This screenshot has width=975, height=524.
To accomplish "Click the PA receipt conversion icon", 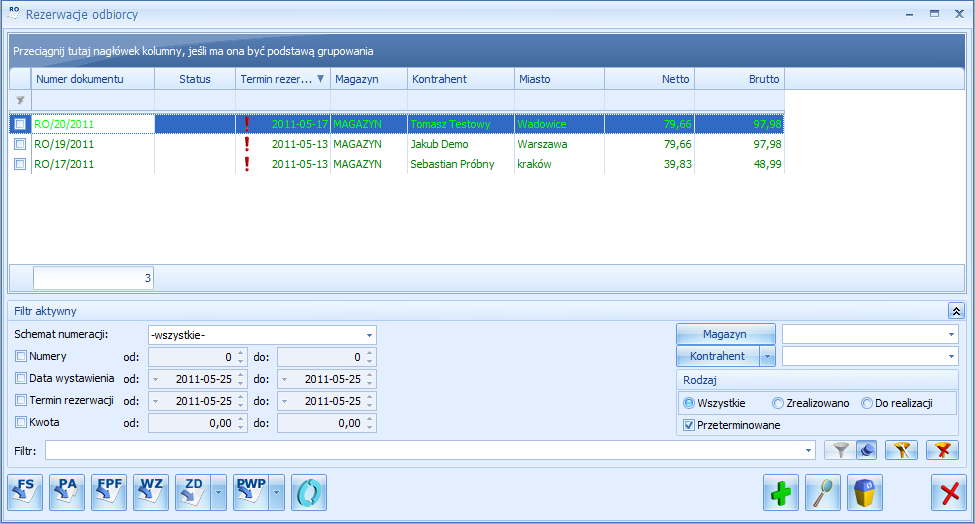I will [x=67, y=492].
